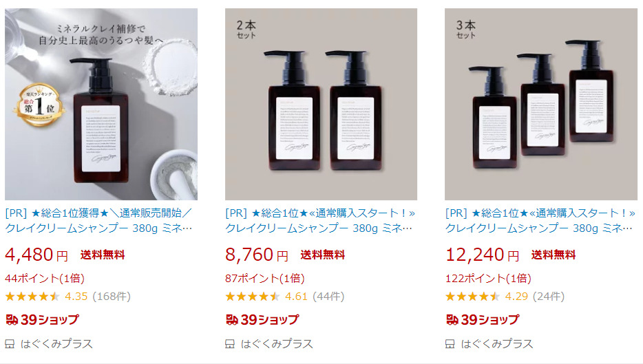Screen dimensions: 643x364
Task: Open the はぐくみプラス shop link under 8,760円 item
Action: click(x=277, y=344)
